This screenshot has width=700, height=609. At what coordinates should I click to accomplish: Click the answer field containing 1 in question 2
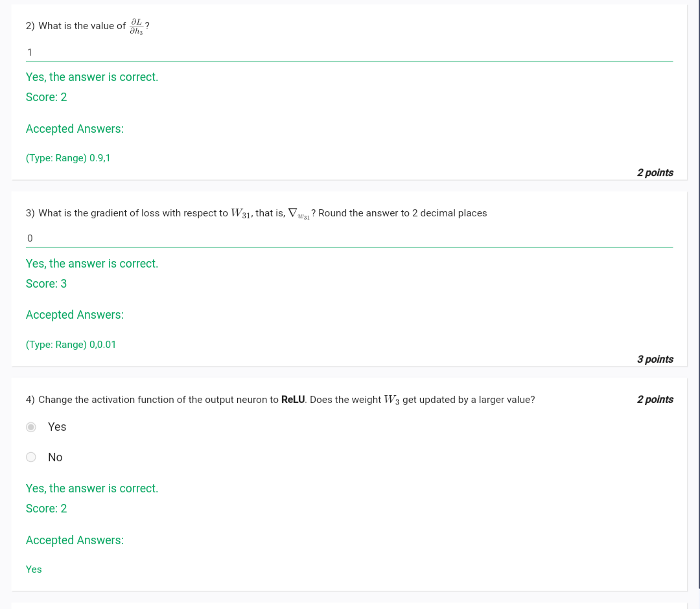click(349, 52)
